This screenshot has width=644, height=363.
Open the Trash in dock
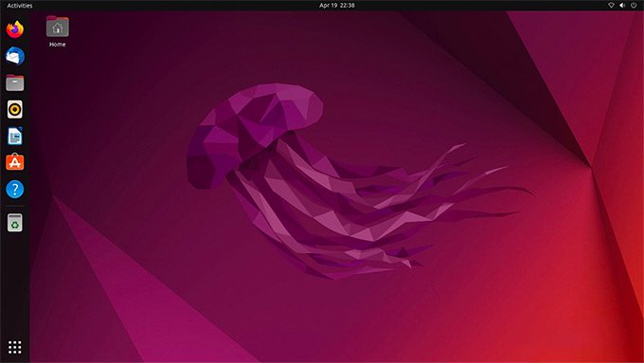(x=15, y=223)
